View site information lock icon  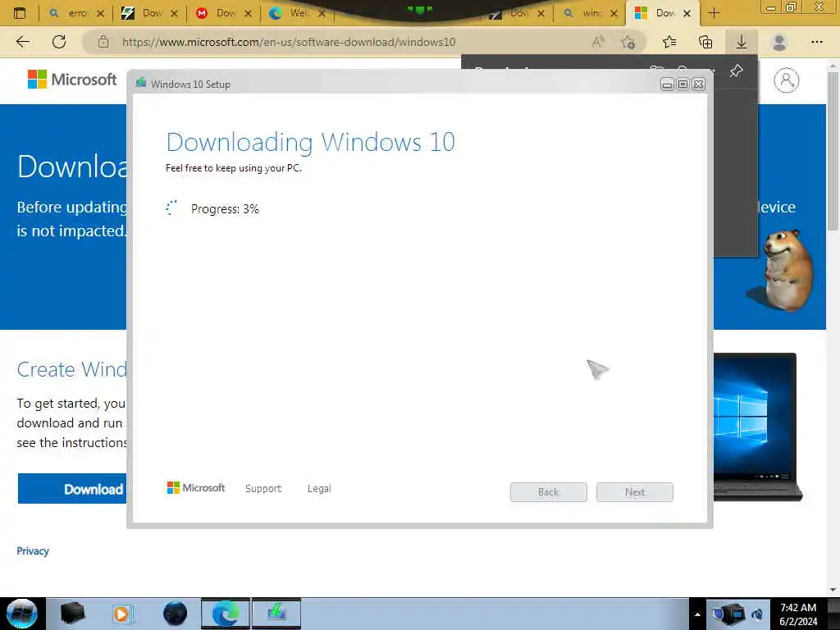tap(103, 42)
